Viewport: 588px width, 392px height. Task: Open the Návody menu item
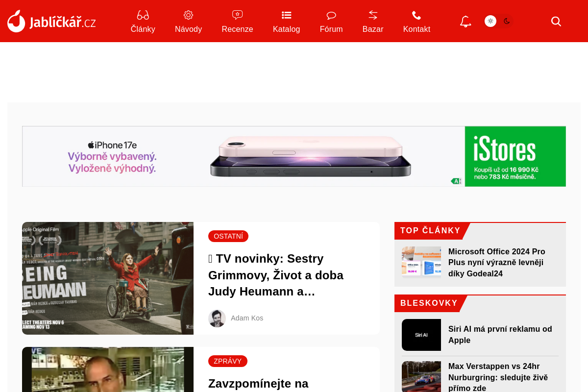pos(189,29)
